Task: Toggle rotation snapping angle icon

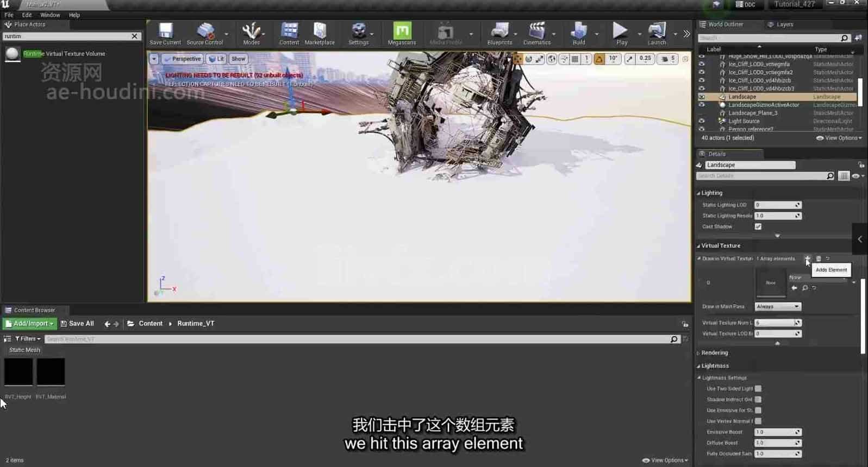Action: click(x=599, y=59)
